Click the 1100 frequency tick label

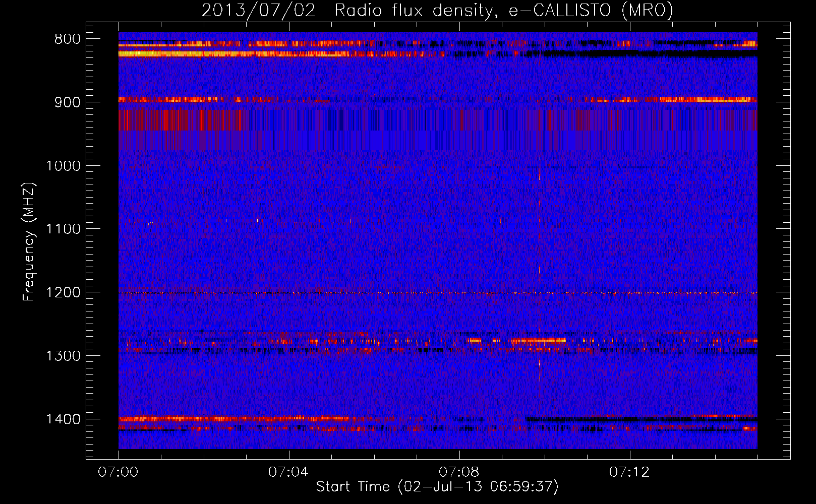coord(63,229)
